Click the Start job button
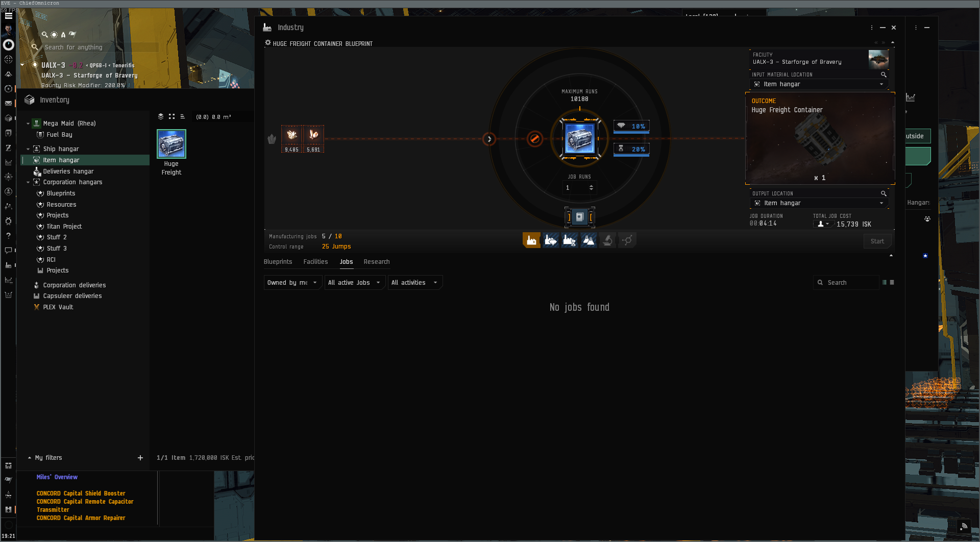 click(x=877, y=241)
